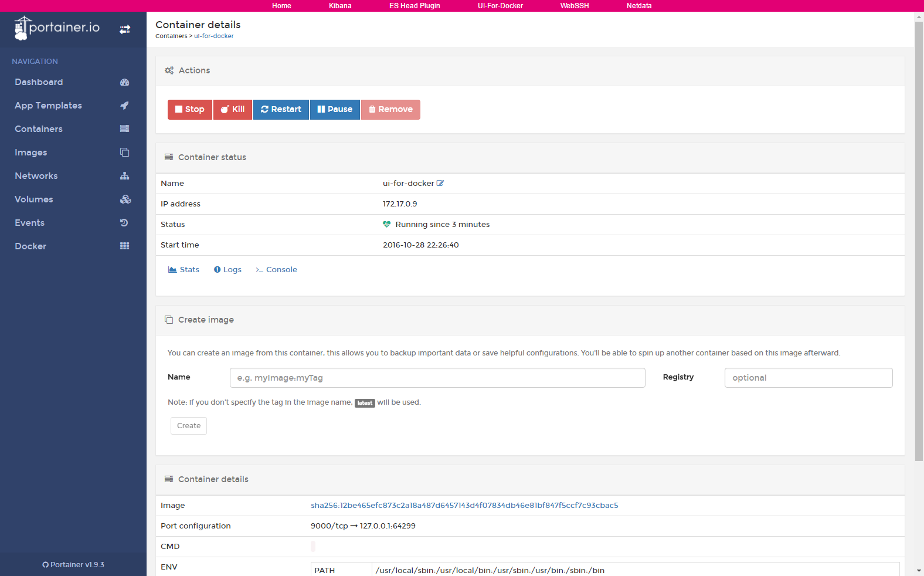The width and height of the screenshot is (924, 576).
Task: Open App Templates in the navigation
Action: point(48,106)
